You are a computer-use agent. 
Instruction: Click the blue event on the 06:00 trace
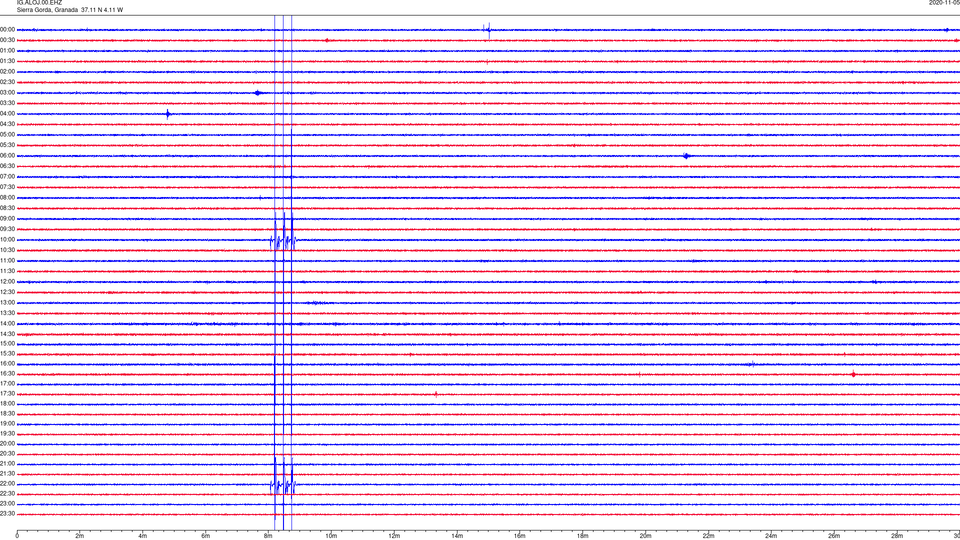686,156
